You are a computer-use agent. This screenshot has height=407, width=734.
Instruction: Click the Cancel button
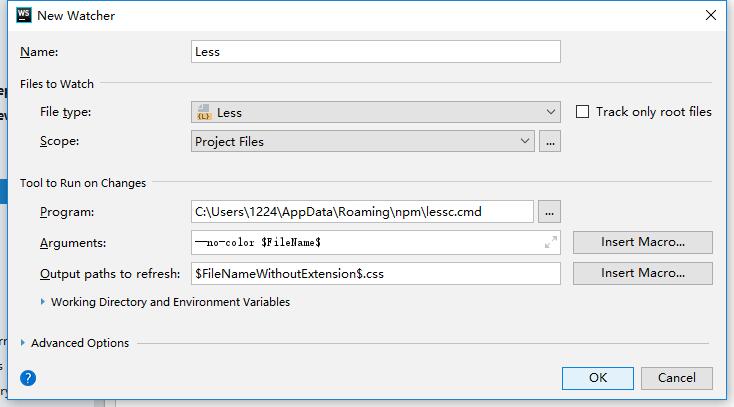point(677,378)
